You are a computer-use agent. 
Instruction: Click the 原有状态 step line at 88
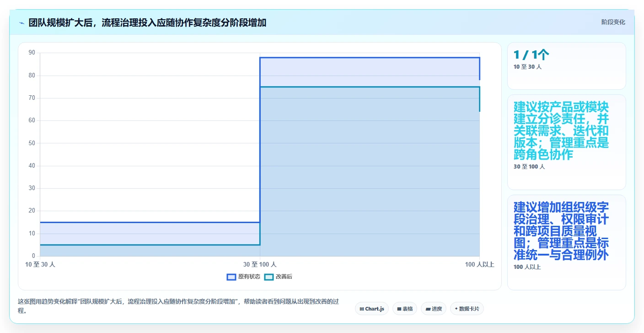pos(370,58)
